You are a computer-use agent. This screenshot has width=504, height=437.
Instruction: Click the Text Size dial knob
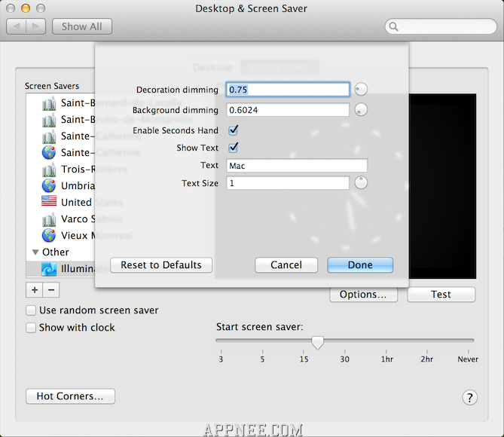click(361, 182)
